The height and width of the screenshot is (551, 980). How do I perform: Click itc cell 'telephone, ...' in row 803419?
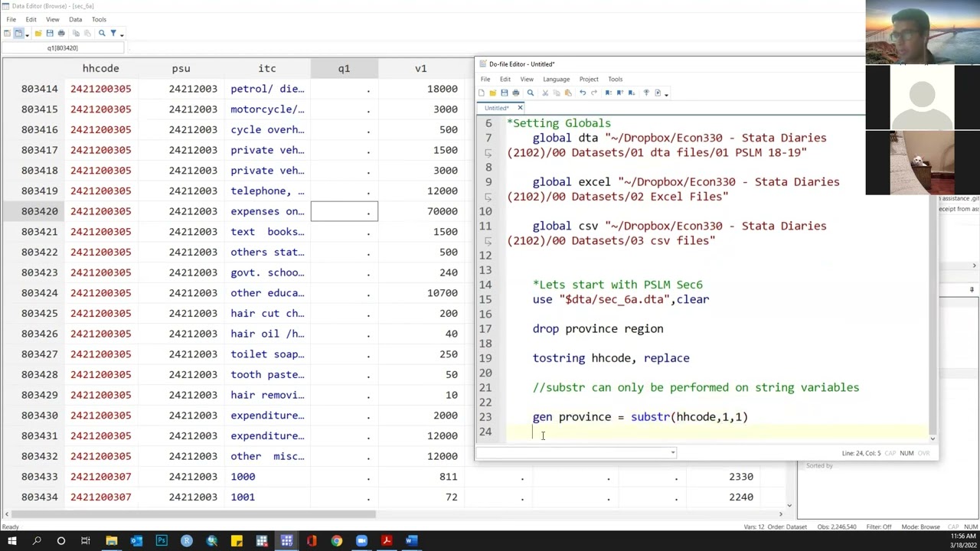click(267, 191)
